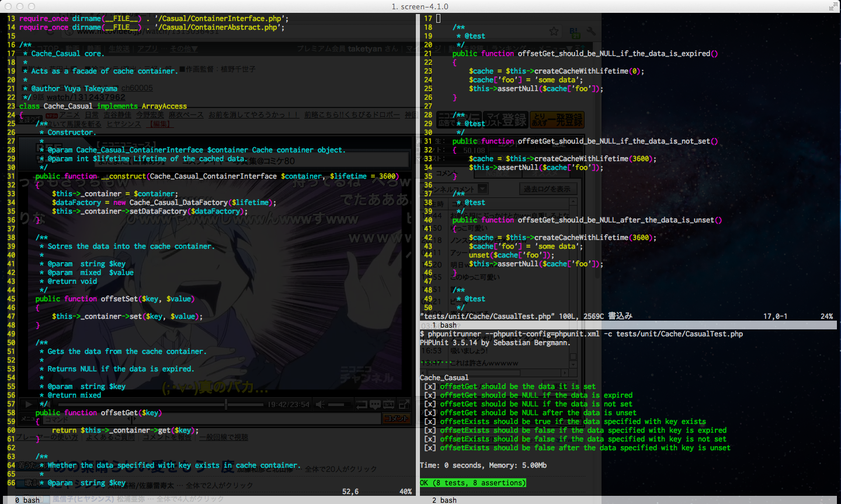The height and width of the screenshot is (504, 841).
Task: Click the terminal window fullscreen arrows icon
Action: coord(833,6)
